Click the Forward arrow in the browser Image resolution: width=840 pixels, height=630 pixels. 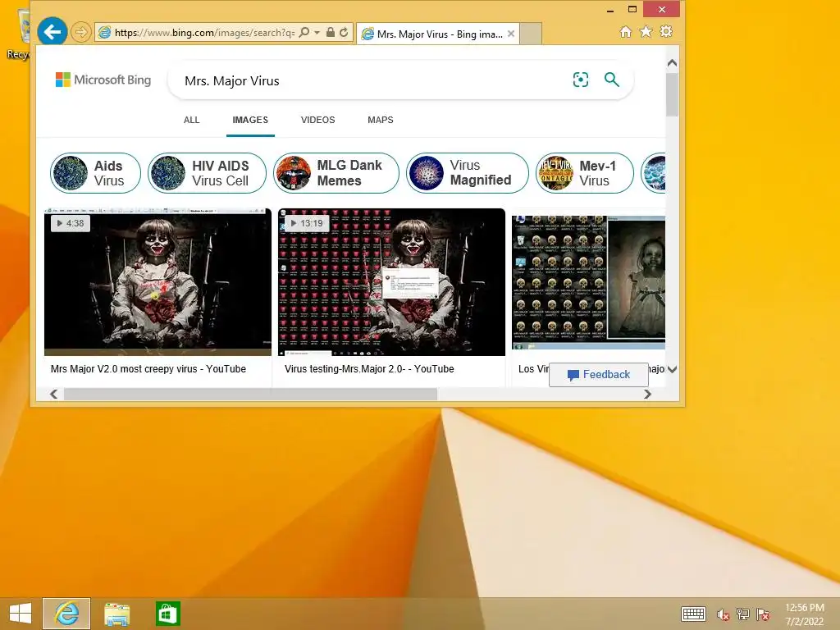click(80, 33)
